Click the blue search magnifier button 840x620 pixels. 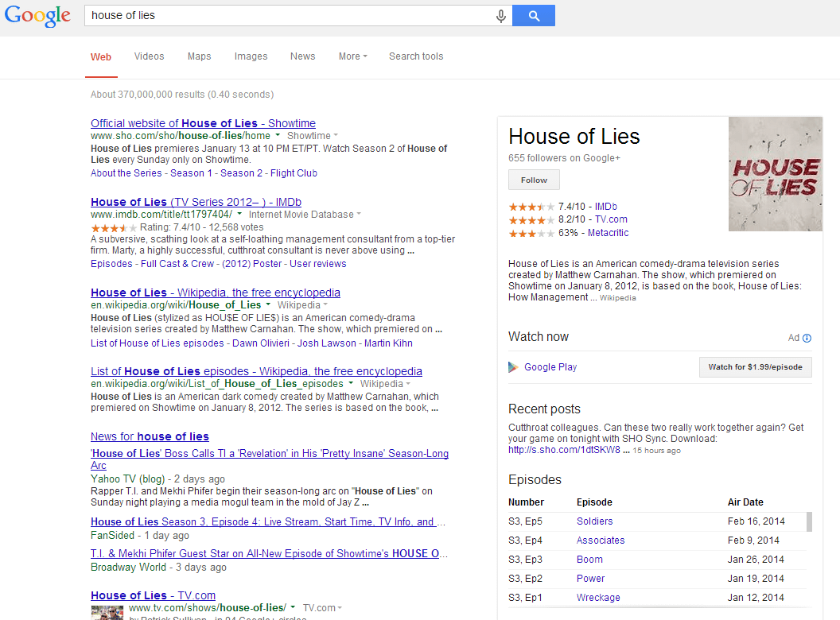click(534, 16)
